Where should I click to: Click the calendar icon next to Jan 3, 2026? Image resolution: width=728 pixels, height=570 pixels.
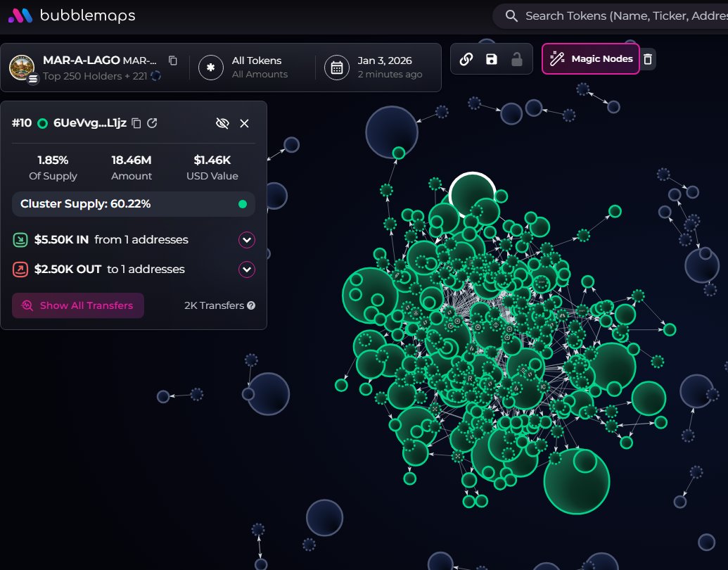pos(337,68)
